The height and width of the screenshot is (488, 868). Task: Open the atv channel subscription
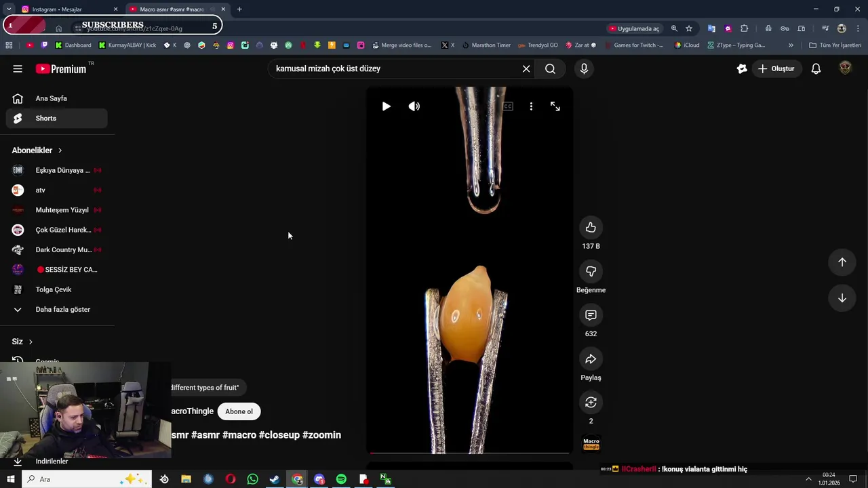click(57, 190)
